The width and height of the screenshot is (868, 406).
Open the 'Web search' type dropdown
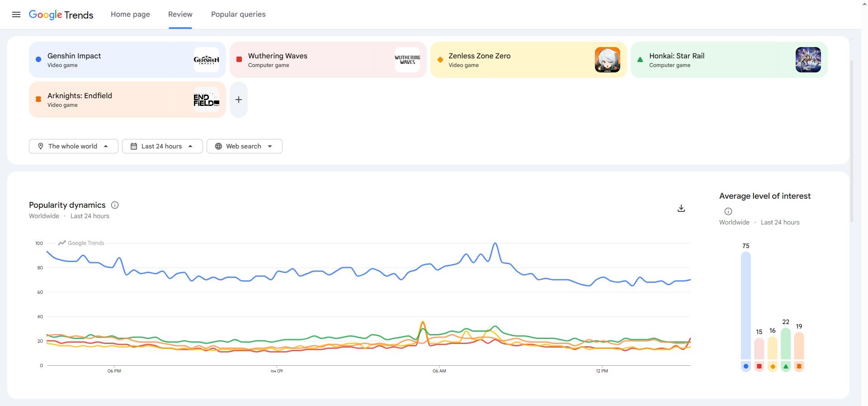point(244,146)
